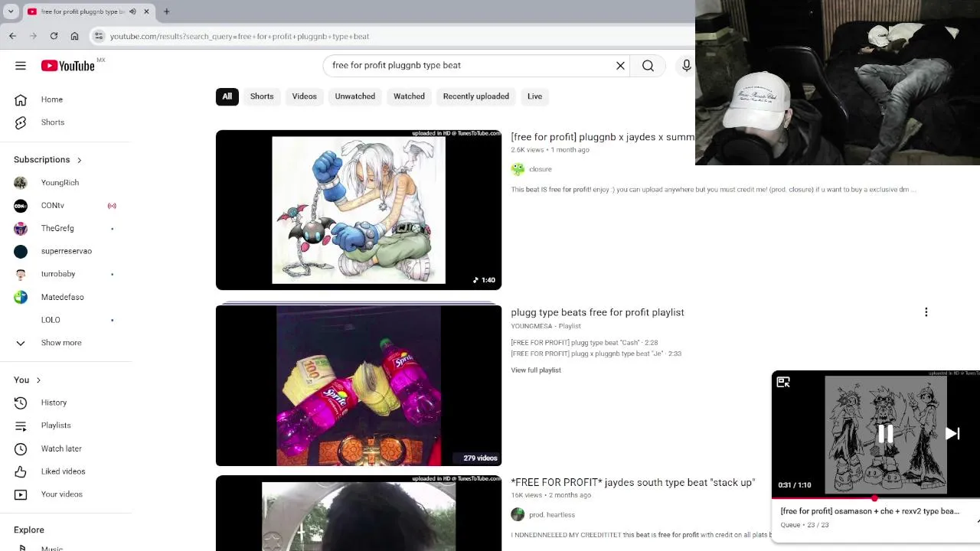
Task: Pause the miniplayer video
Action: coord(885,434)
